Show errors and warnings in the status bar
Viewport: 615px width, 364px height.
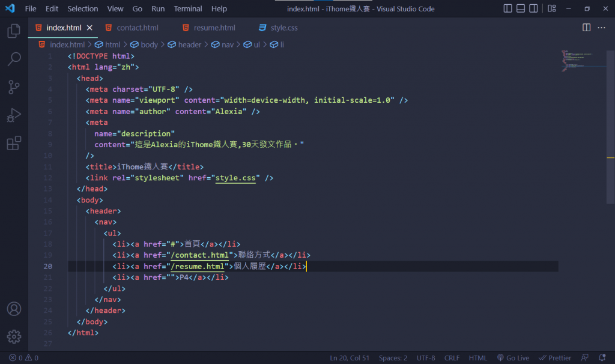23,358
